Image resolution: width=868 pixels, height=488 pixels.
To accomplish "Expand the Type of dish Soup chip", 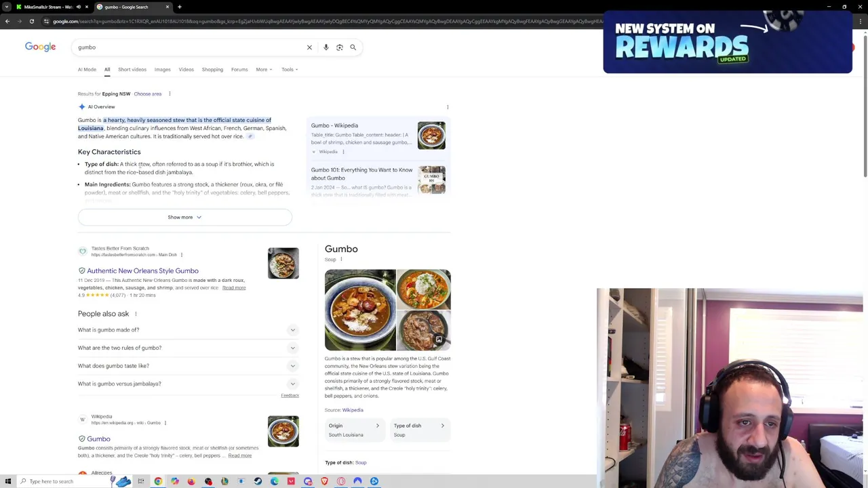I will (x=419, y=430).
